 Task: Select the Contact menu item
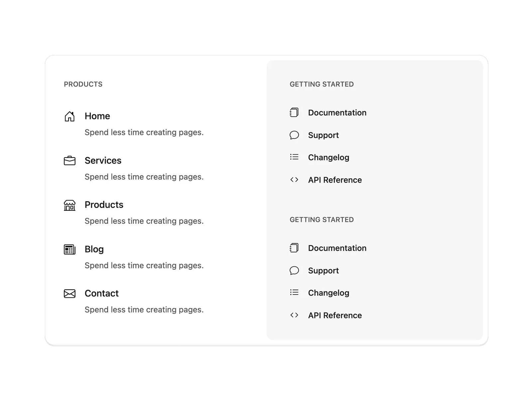tap(102, 293)
